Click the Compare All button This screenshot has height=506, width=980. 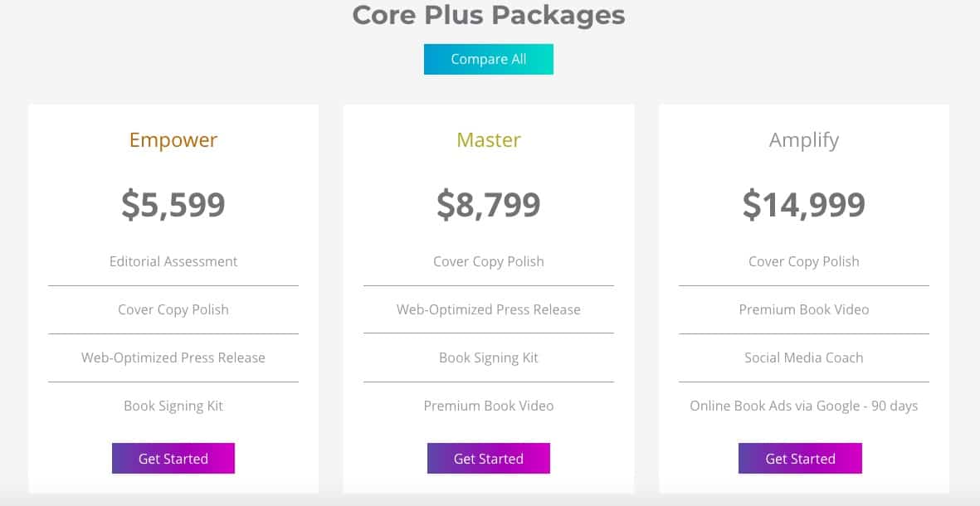pos(488,60)
